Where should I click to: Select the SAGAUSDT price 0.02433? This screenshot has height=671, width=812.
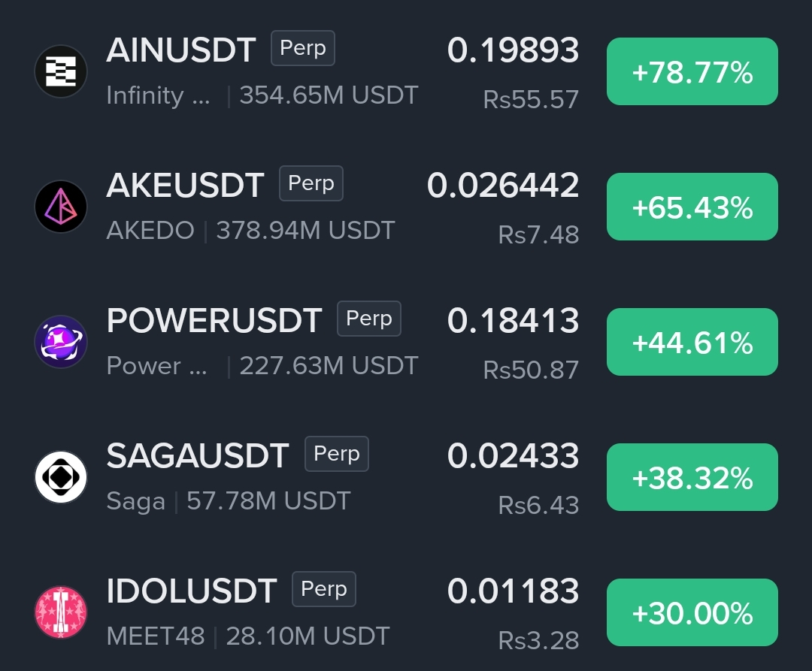514,456
